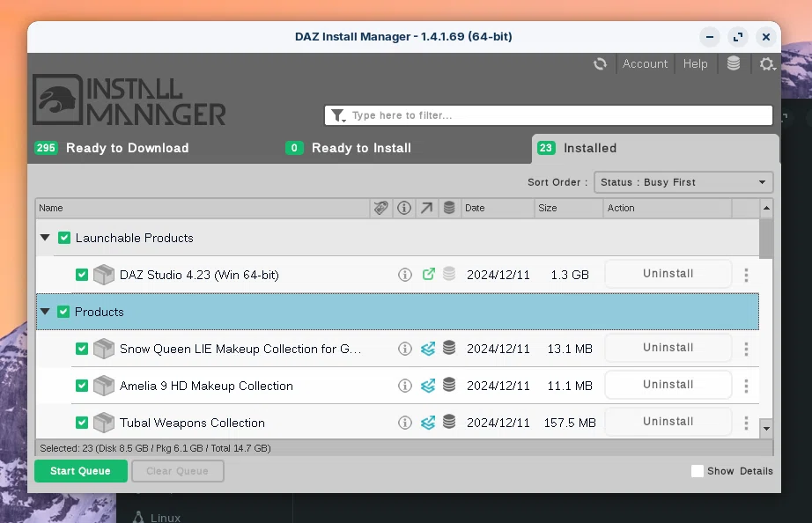This screenshot has height=523, width=812.
Task: Click the database icon in the Tubal Weapons row
Action: pos(449,422)
